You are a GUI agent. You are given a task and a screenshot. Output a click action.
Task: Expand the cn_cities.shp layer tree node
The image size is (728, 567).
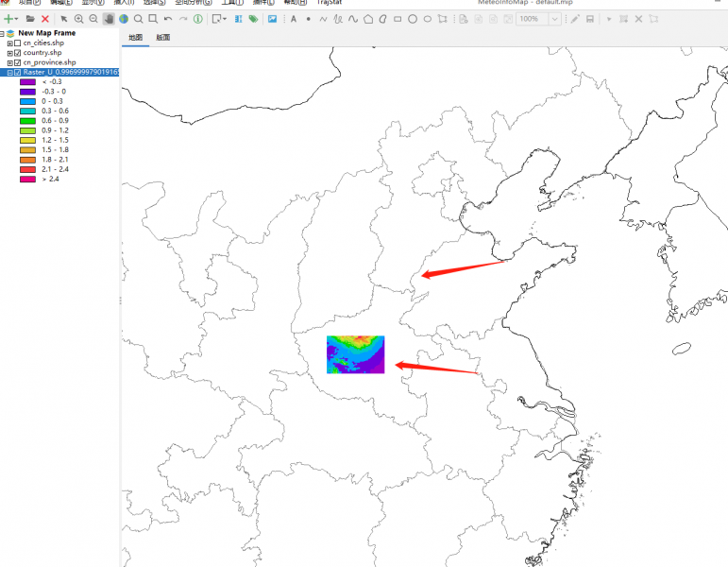pos(9,43)
